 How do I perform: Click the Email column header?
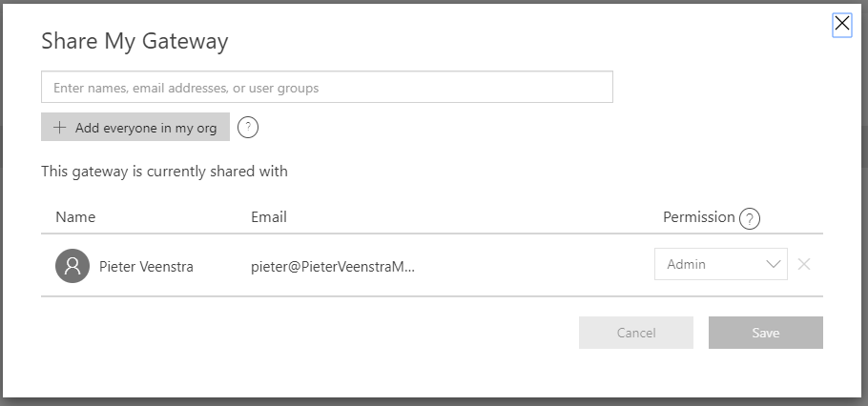pyautogui.click(x=269, y=217)
